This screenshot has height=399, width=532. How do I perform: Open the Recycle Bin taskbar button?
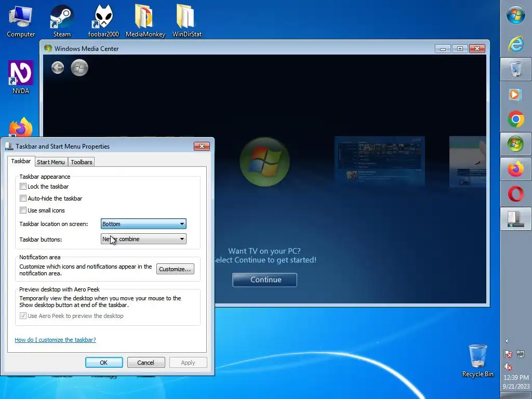[516, 69]
